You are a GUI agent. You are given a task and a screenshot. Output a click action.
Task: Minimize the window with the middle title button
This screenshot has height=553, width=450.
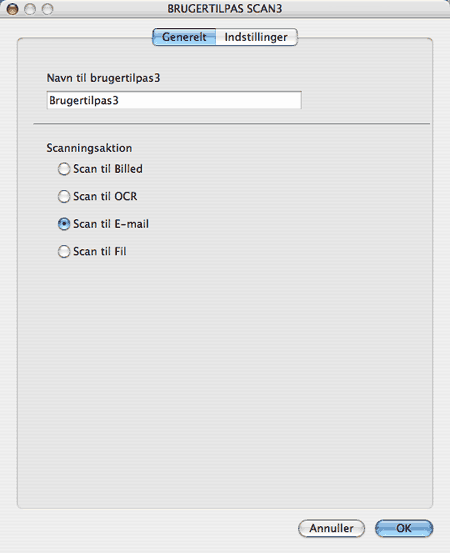[x=30, y=9]
